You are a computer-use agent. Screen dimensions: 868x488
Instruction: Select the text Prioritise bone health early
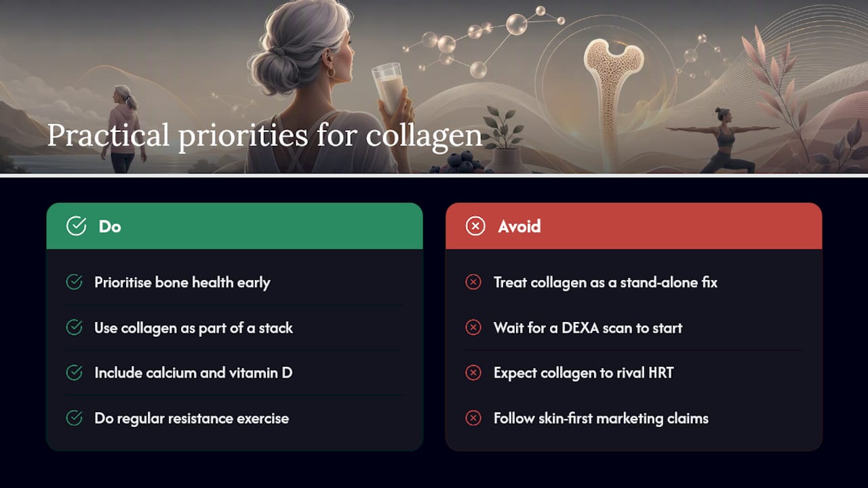point(182,283)
